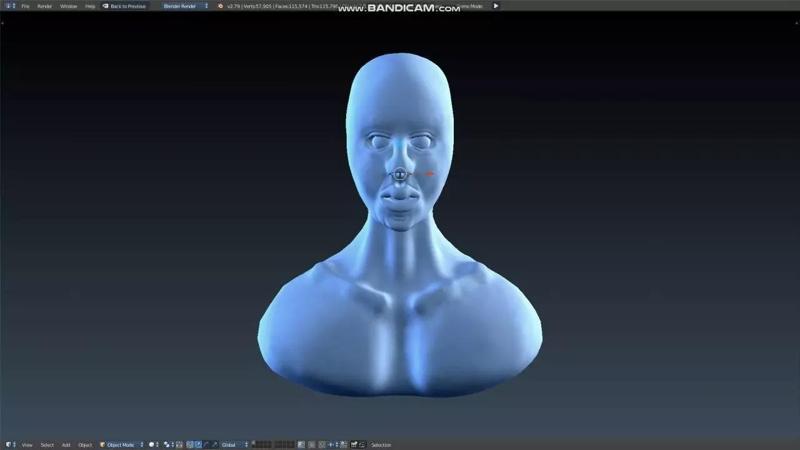800x450 pixels.
Task: Click the Blender logo icon in the info bar
Action: click(220, 6)
